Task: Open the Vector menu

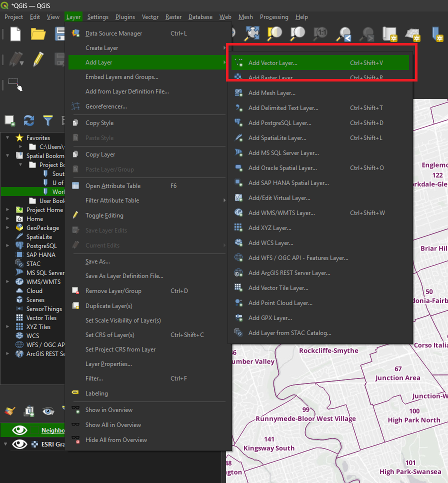Action: pos(150,17)
